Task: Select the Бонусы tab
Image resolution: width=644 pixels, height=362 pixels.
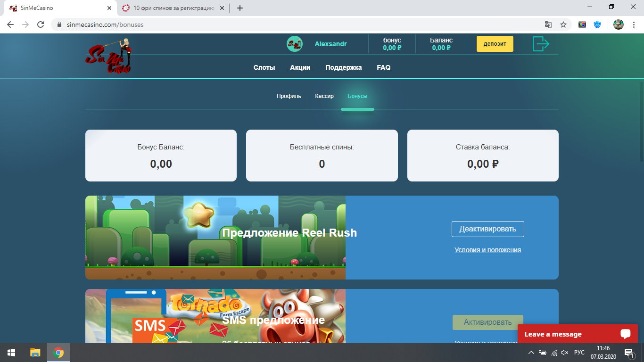Action: pyautogui.click(x=357, y=96)
